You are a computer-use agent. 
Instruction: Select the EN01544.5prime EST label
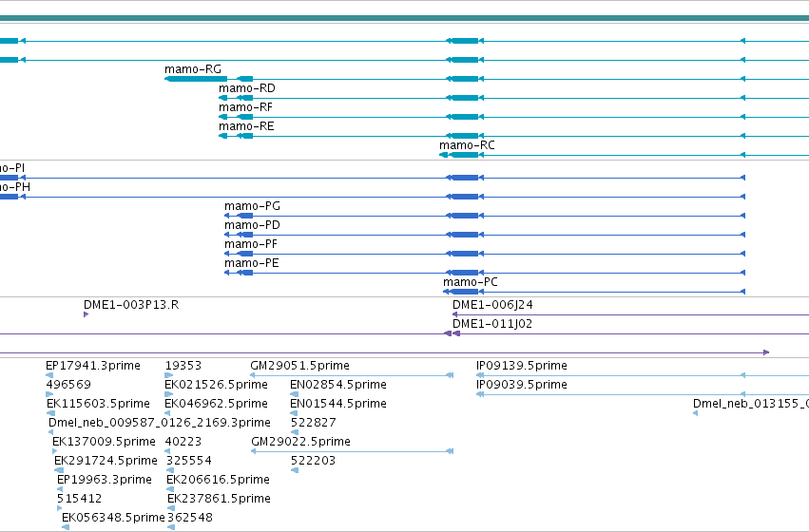[337, 404]
